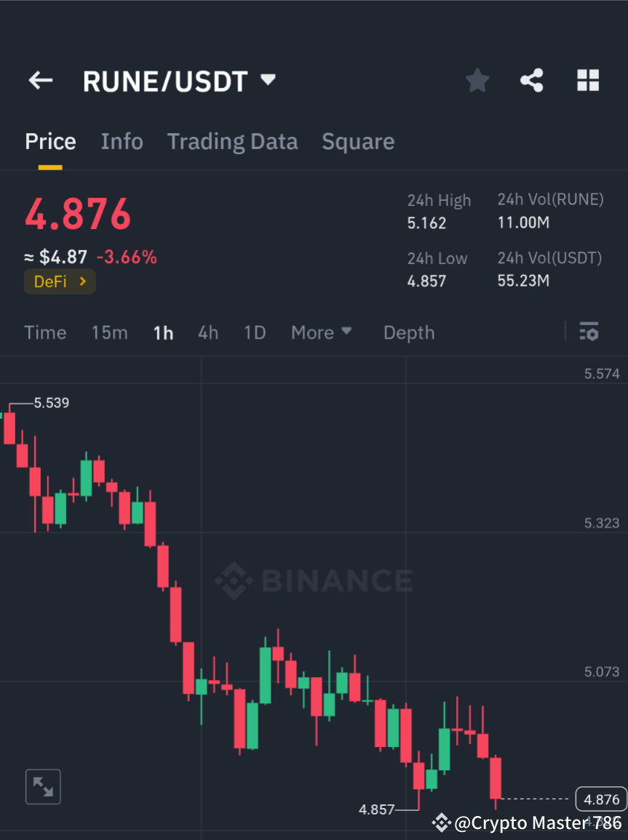
Task: Tap the 4h timeframe selector
Action: click(208, 332)
